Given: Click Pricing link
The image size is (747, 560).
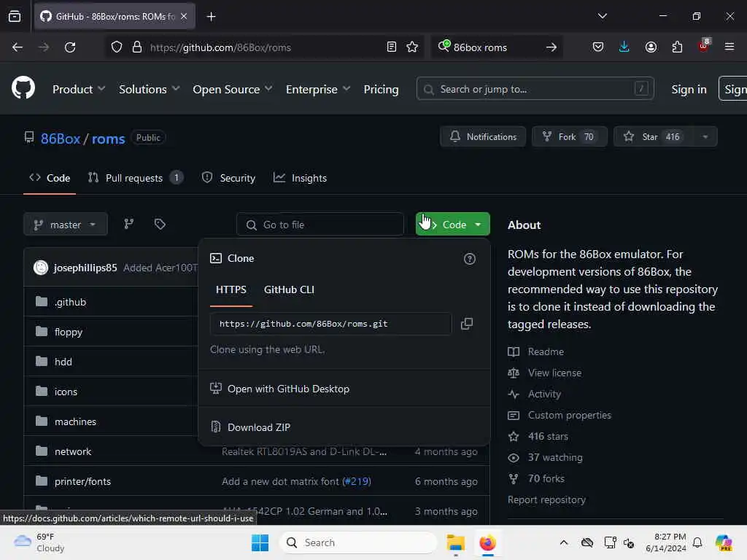Looking at the screenshot, I should point(381,89).
